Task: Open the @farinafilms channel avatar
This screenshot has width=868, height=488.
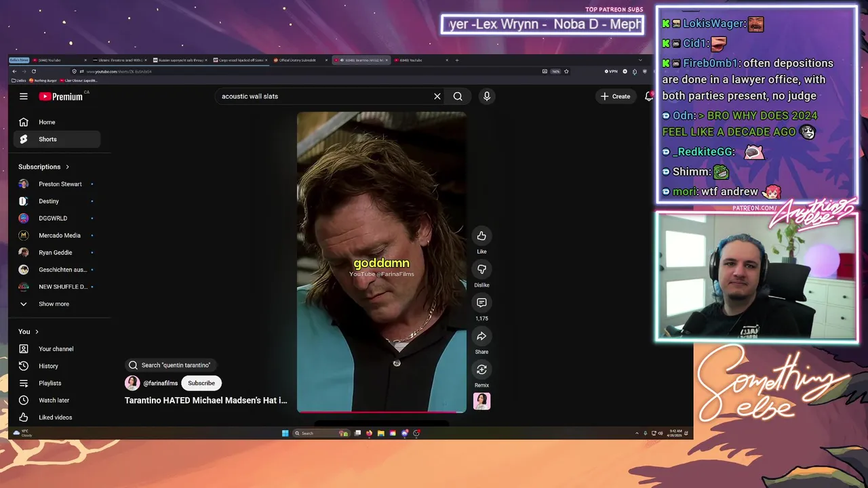Action: click(132, 383)
